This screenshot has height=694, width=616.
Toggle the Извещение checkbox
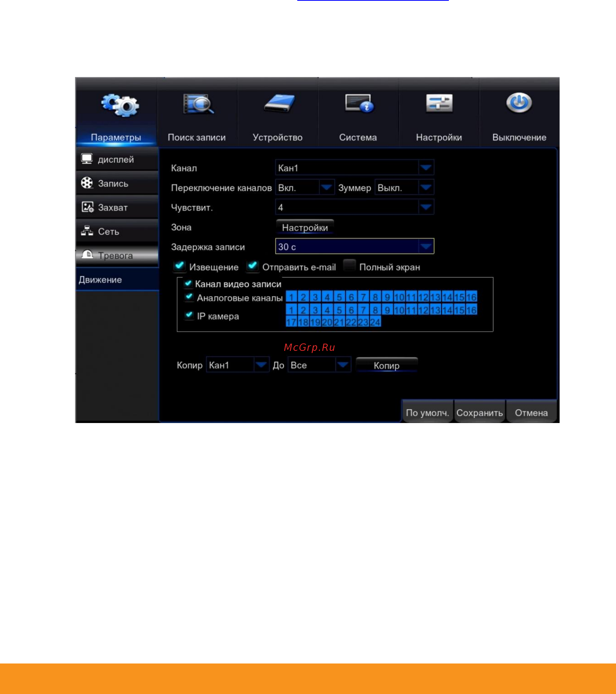[179, 266]
